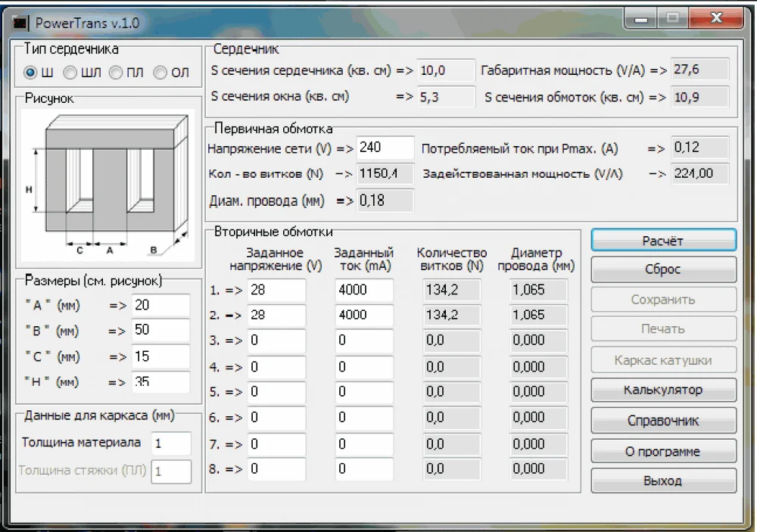This screenshot has height=532, width=757.
Task: Click the О программе button
Action: [663, 452]
